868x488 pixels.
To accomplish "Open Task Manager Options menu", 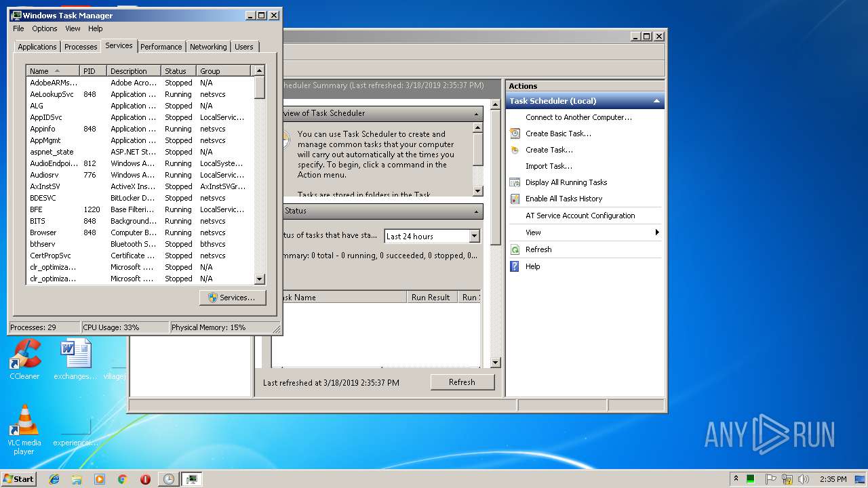I will 45,28.
